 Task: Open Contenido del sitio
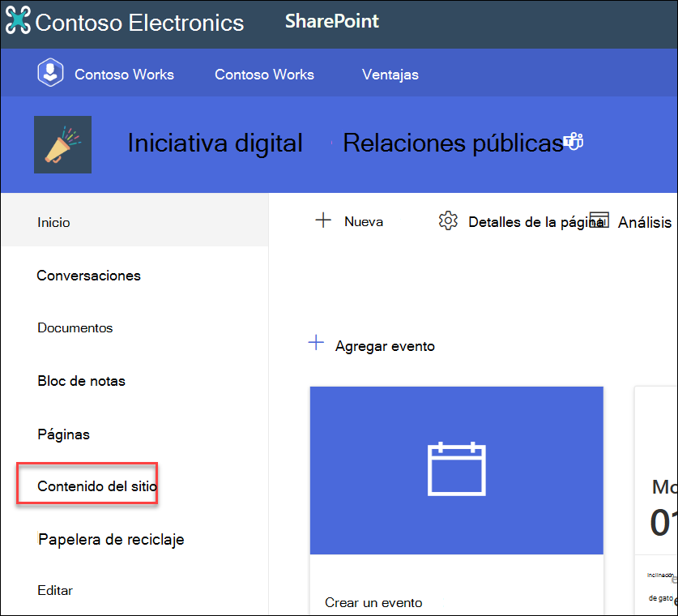pyautogui.click(x=97, y=486)
